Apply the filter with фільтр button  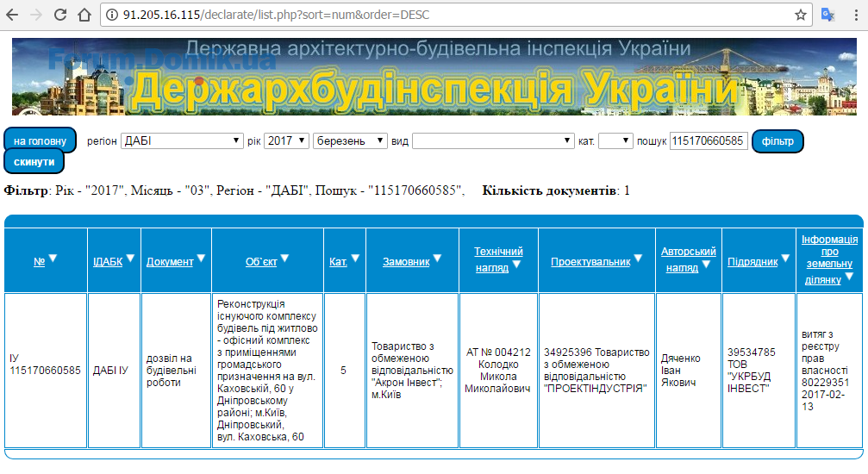pyautogui.click(x=777, y=141)
